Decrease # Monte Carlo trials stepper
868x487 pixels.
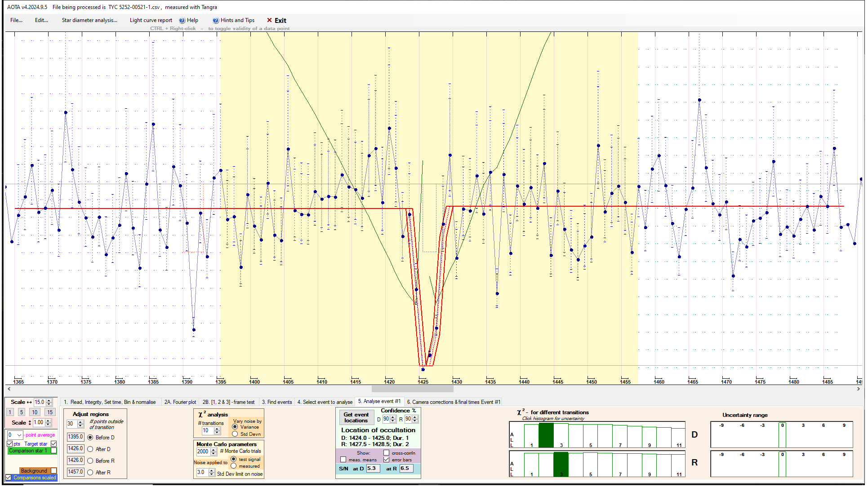click(x=214, y=454)
